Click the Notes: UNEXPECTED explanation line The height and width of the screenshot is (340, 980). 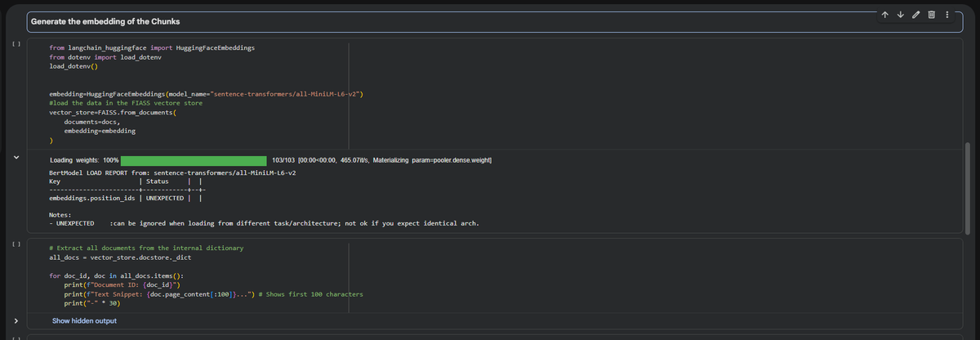tap(264, 223)
